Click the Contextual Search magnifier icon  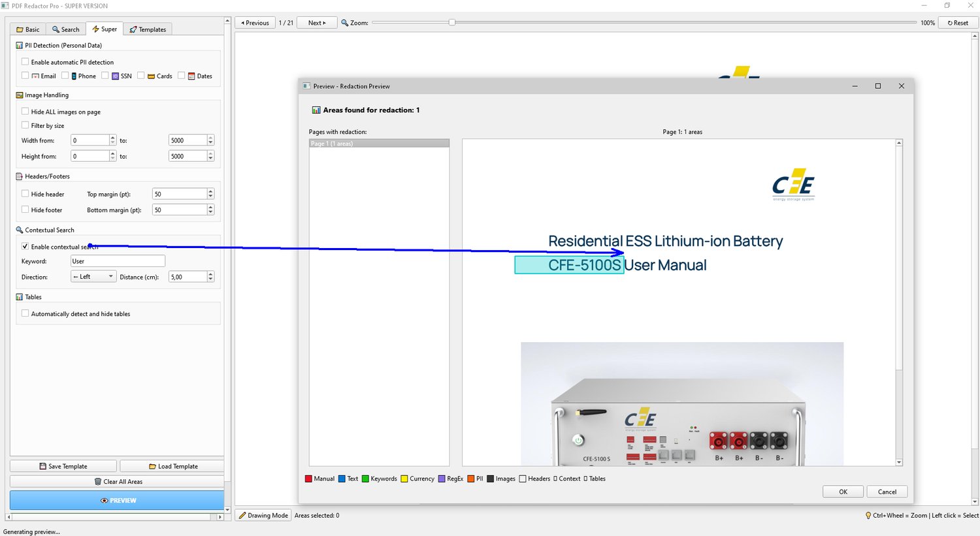click(x=20, y=230)
